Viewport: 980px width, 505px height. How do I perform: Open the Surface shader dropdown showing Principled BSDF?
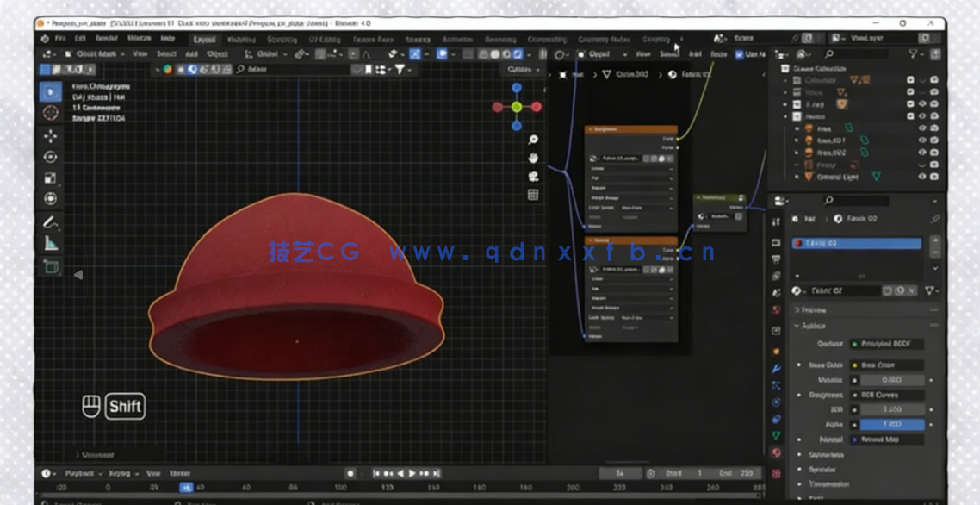(x=887, y=344)
